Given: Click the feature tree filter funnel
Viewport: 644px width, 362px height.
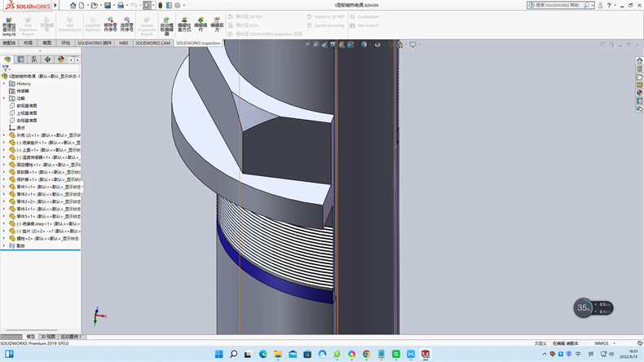Looking at the screenshot, I should click(6, 68).
